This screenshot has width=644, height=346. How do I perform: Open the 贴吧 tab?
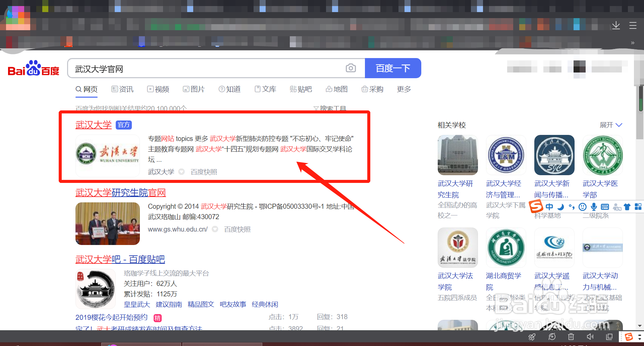[x=301, y=89]
